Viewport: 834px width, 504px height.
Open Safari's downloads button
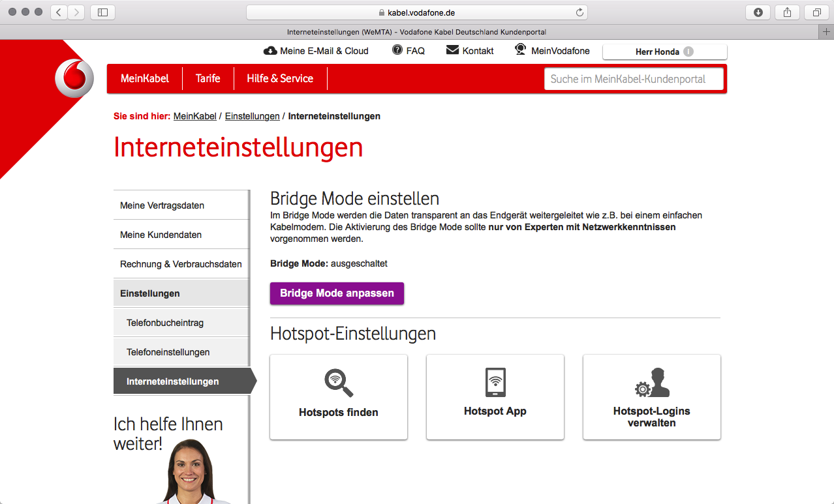758,12
